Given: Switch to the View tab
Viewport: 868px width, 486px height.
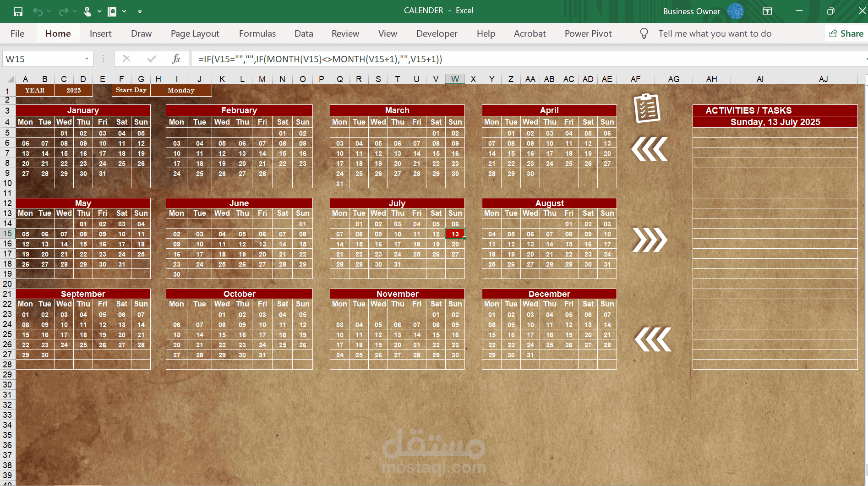Looking at the screenshot, I should point(388,33).
